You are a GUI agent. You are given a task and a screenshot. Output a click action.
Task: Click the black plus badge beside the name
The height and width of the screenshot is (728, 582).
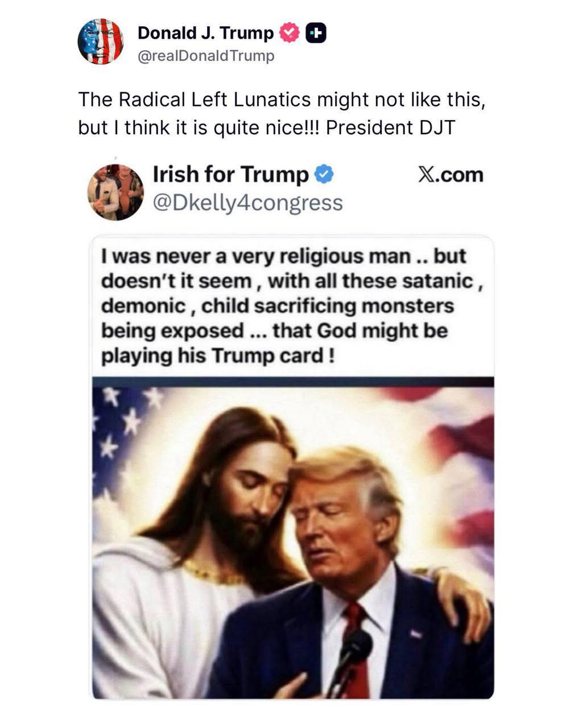316,34
